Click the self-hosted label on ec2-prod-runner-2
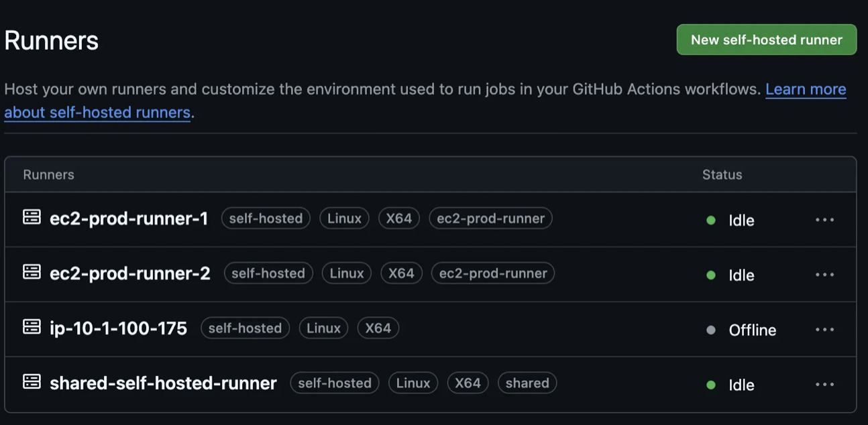868x425 pixels. (268, 273)
